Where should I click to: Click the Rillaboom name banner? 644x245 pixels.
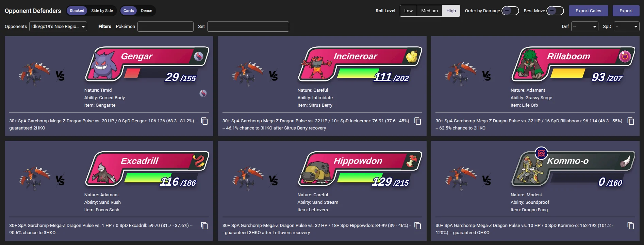click(x=568, y=56)
